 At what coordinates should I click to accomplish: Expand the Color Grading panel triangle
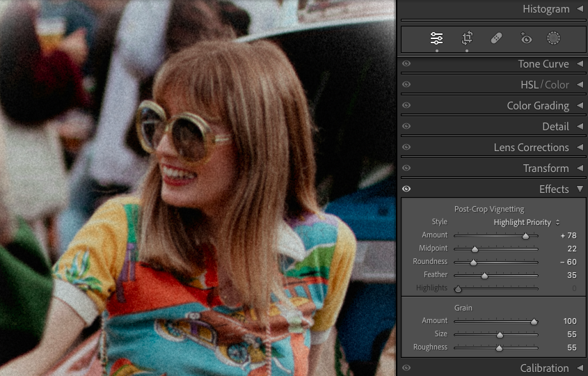pos(580,105)
